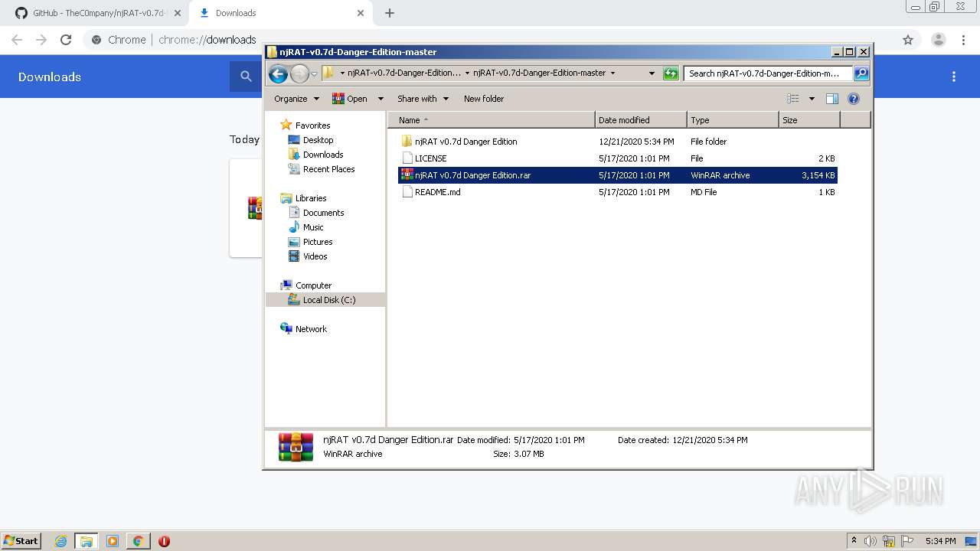Toggle the preview pane
The width and height of the screenshot is (980, 551).
click(x=832, y=99)
